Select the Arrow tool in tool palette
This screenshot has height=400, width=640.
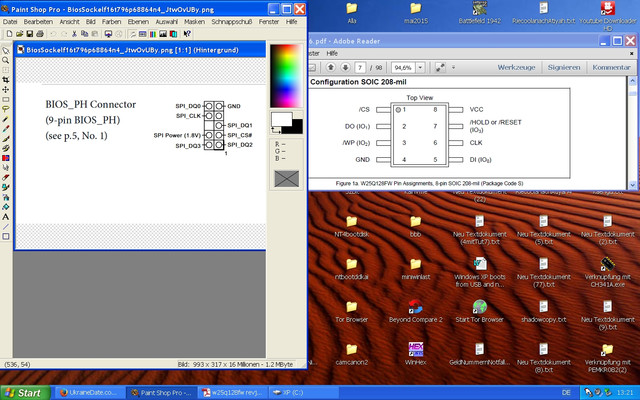(6, 50)
